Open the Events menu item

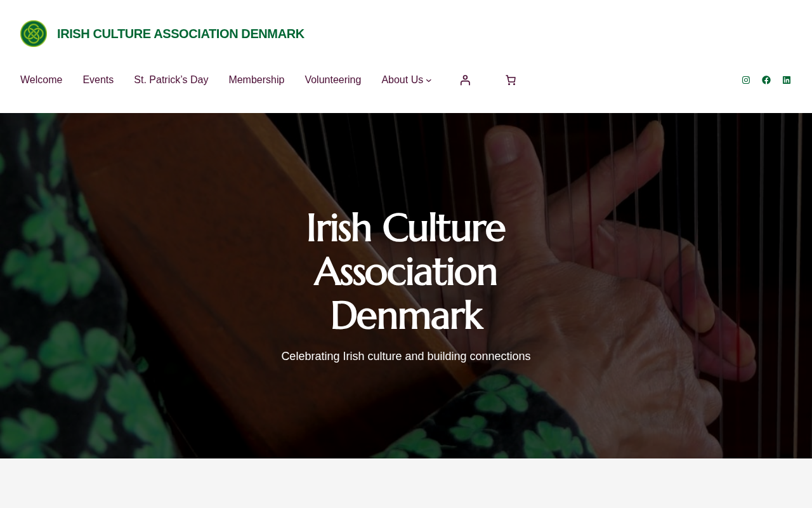pyautogui.click(x=98, y=80)
